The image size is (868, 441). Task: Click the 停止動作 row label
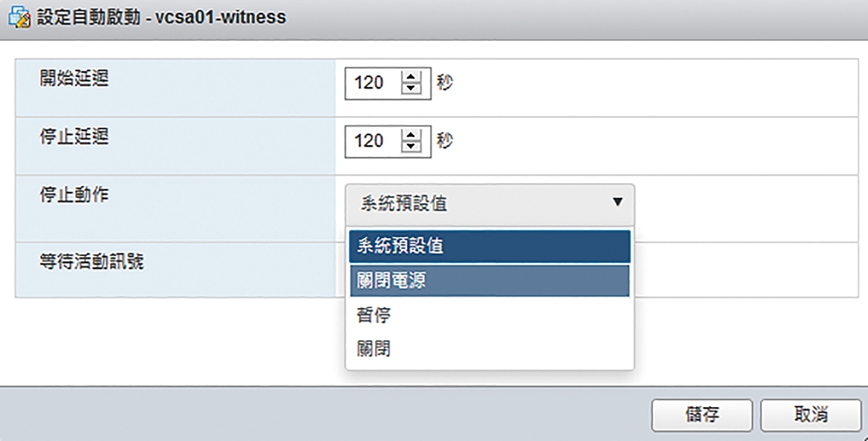pyautogui.click(x=74, y=194)
